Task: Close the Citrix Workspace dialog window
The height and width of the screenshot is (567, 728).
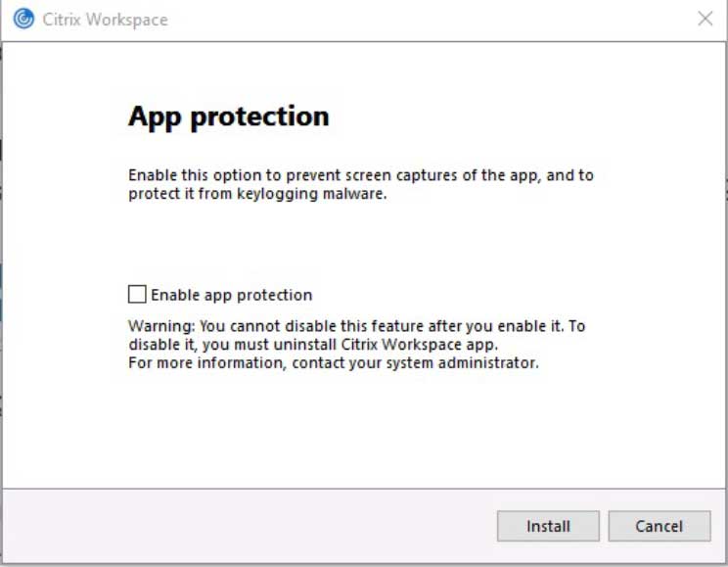Action: point(705,19)
